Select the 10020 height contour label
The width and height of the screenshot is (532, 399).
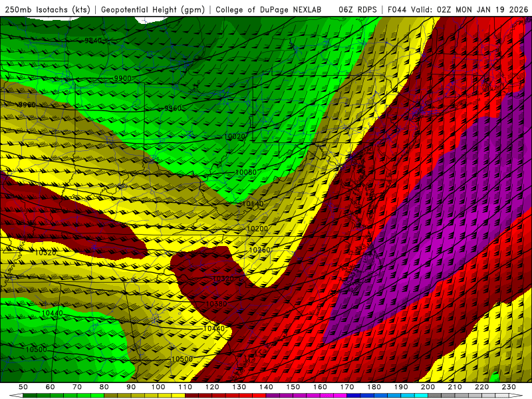[235, 136]
